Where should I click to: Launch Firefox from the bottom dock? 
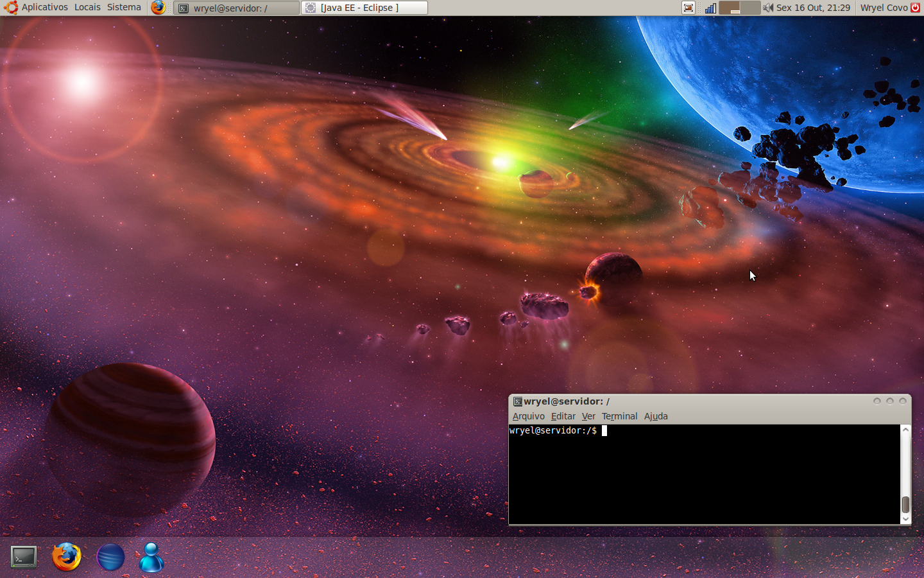[x=67, y=557]
